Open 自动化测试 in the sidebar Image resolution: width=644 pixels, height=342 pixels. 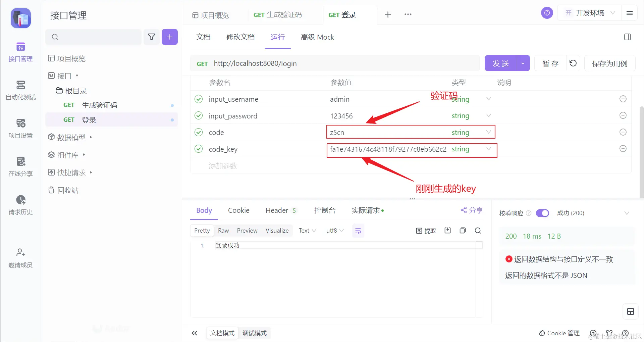click(x=20, y=90)
